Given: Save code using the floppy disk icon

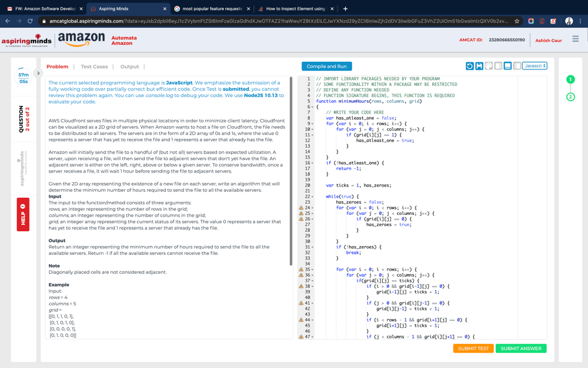Looking at the screenshot, I should [x=479, y=65].
